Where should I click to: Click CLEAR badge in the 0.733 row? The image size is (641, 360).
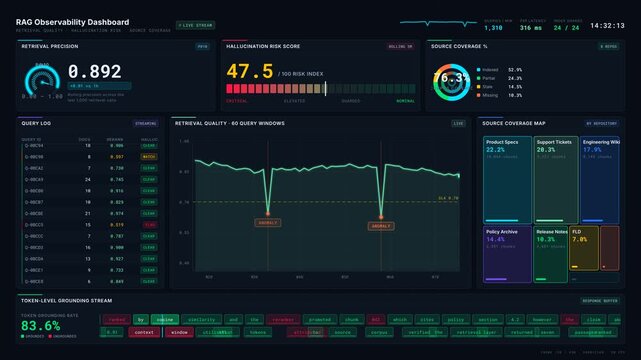tap(149, 270)
